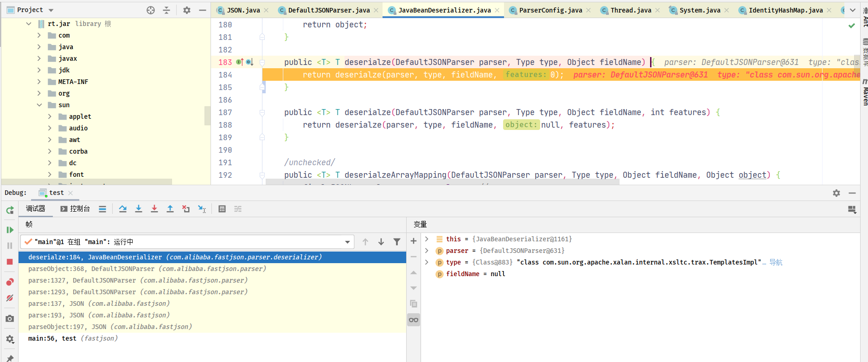Collapse the rt.jar library node
868x362 pixels.
(x=29, y=24)
